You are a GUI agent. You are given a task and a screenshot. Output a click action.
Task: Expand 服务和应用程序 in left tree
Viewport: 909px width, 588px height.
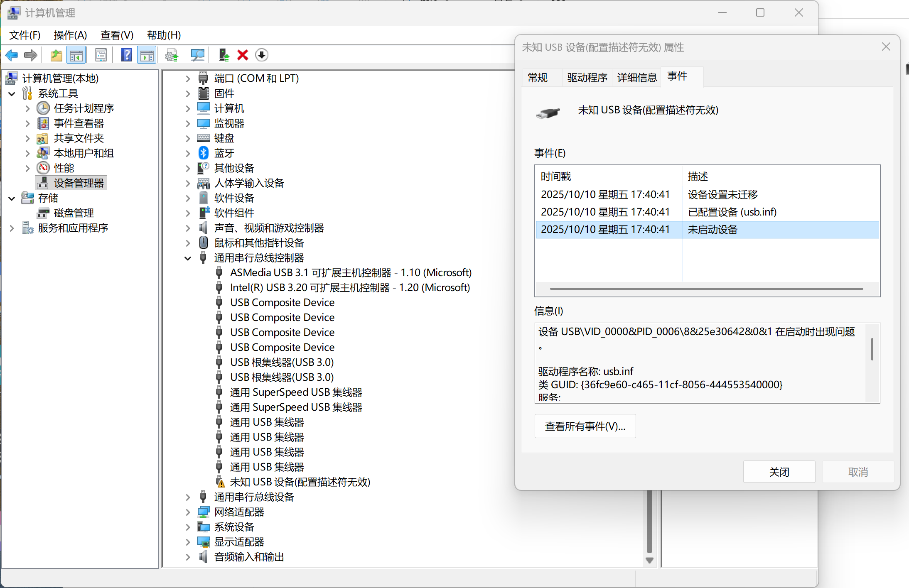click(x=12, y=228)
